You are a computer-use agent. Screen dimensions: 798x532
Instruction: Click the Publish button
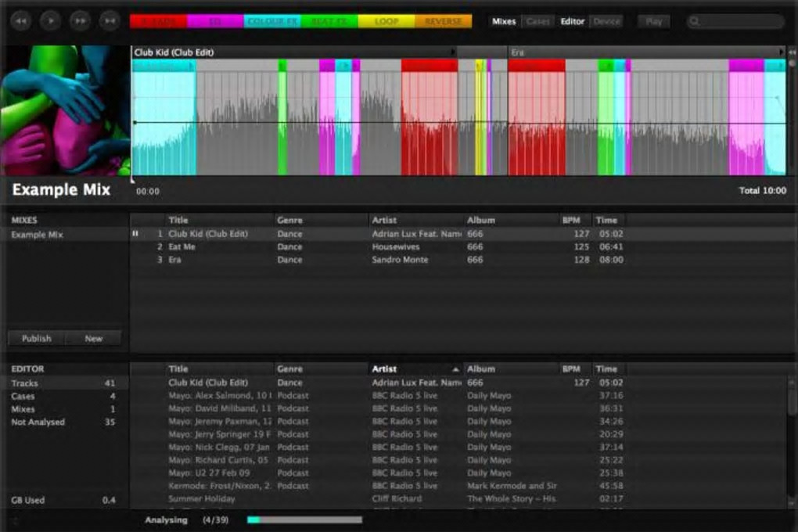[x=37, y=339]
